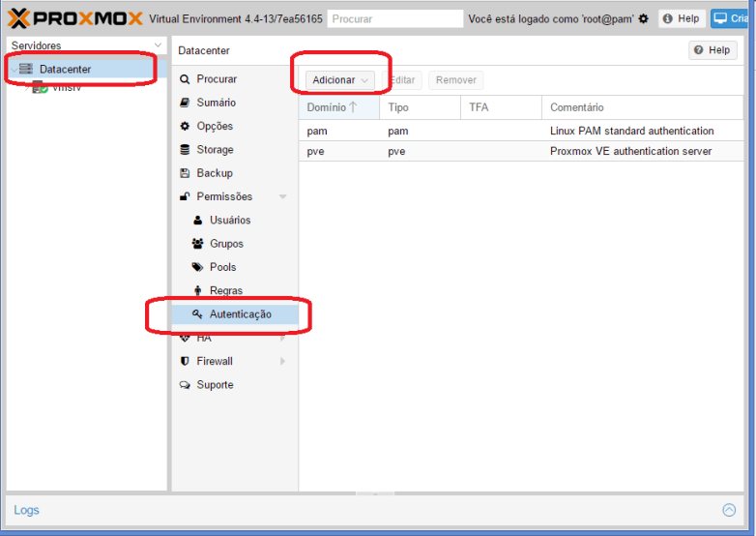Open Opções via its gear icon
The image size is (756, 536).
185,126
